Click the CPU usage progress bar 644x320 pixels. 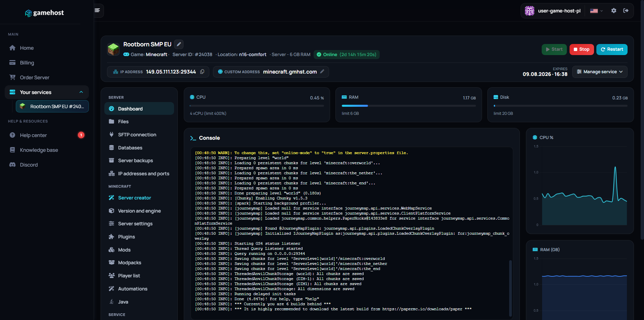pos(257,106)
